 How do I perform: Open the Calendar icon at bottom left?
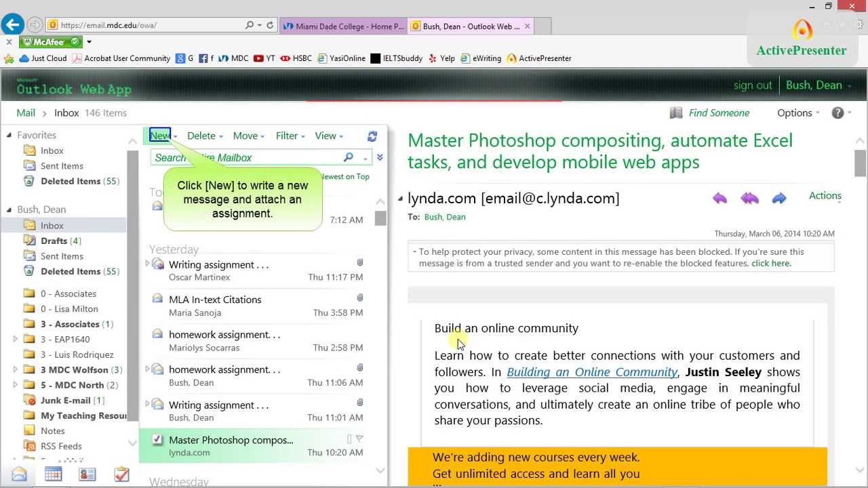pos(53,474)
